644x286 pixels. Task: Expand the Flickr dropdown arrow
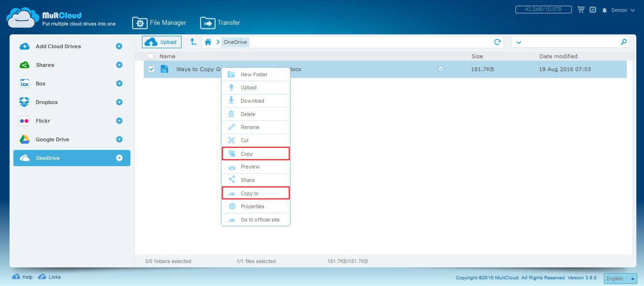pyautogui.click(x=119, y=121)
